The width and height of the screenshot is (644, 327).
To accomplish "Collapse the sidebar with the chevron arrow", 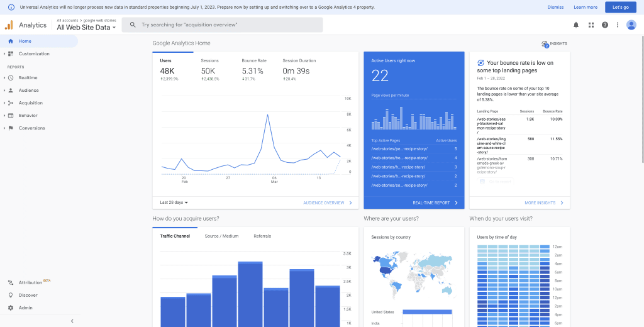I will pos(72,321).
